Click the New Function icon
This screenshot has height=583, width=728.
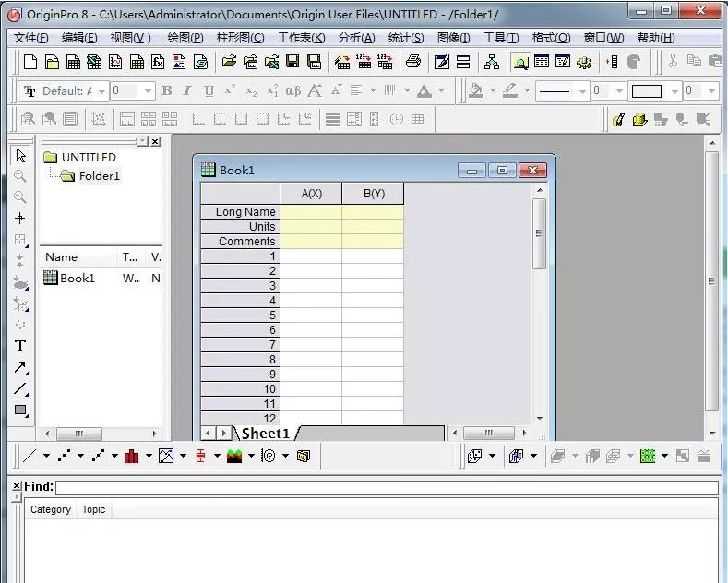click(158, 62)
